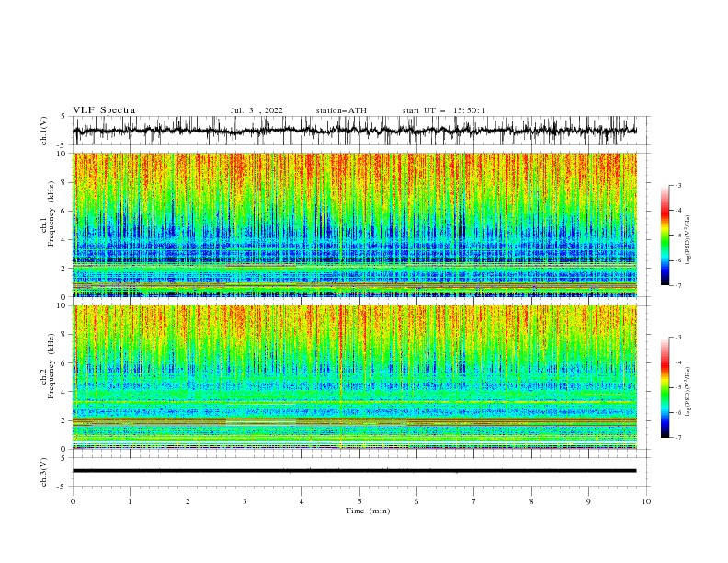
Task: Click the ch.1 color bar "log(PSD)(V²/Hz)" label
Action: coord(688,240)
